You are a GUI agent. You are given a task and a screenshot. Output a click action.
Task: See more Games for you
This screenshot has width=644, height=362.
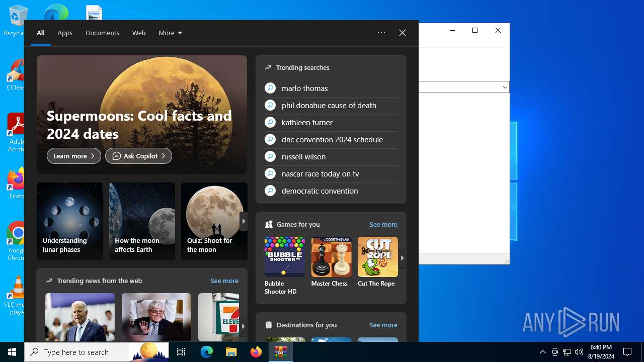(x=383, y=224)
